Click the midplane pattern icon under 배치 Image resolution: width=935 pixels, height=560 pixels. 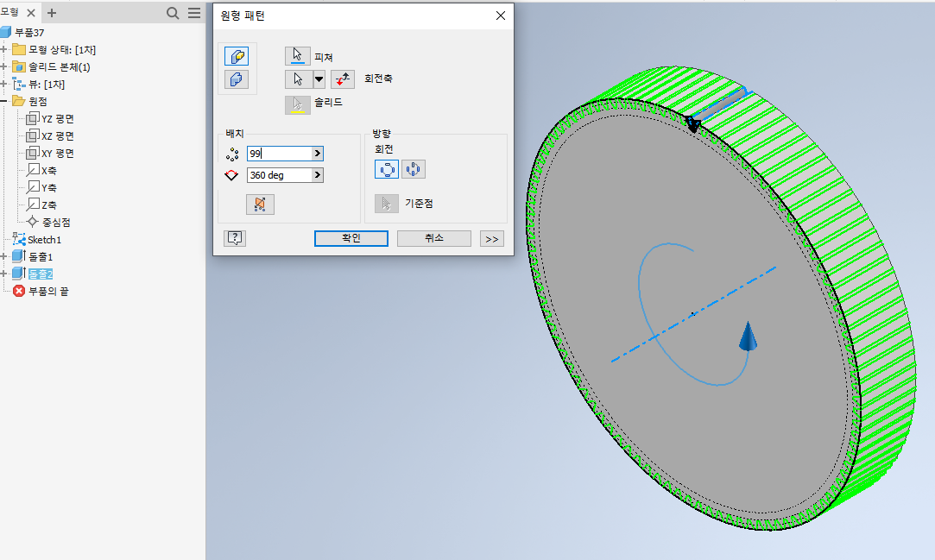pos(260,204)
